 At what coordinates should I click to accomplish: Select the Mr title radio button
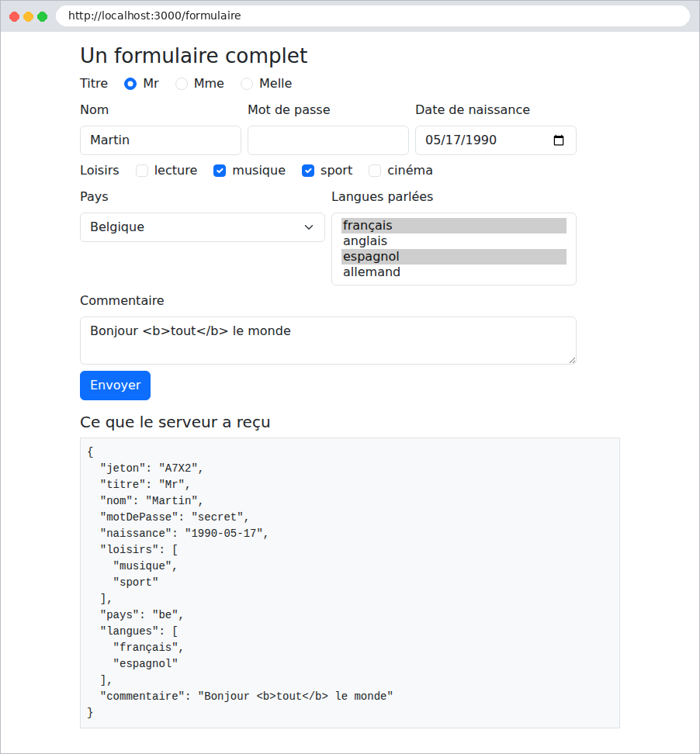pos(130,84)
